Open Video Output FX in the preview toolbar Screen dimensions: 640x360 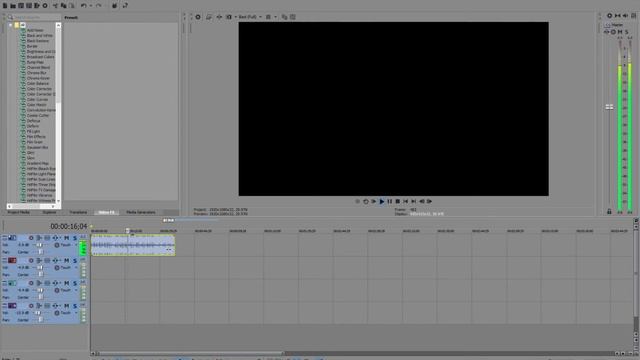pos(219,17)
